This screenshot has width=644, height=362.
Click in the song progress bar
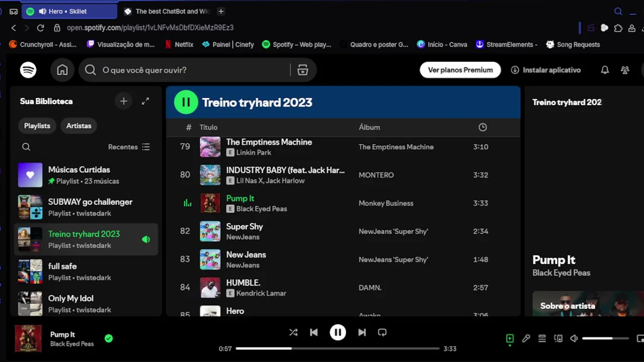pos(338,348)
